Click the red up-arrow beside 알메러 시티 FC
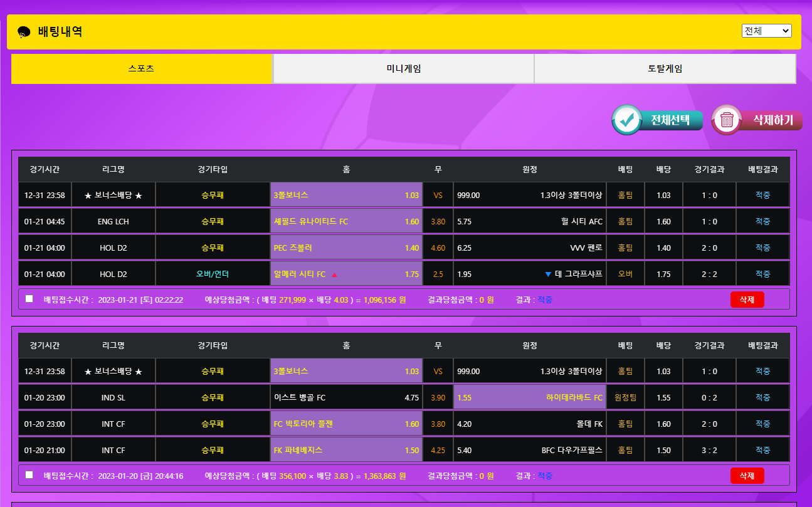 pyautogui.click(x=334, y=274)
